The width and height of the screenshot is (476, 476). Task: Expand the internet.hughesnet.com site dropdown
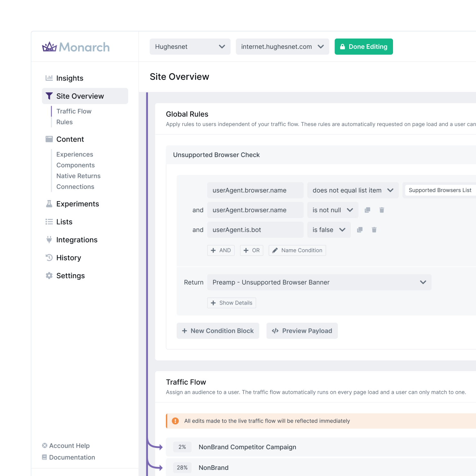[282, 47]
